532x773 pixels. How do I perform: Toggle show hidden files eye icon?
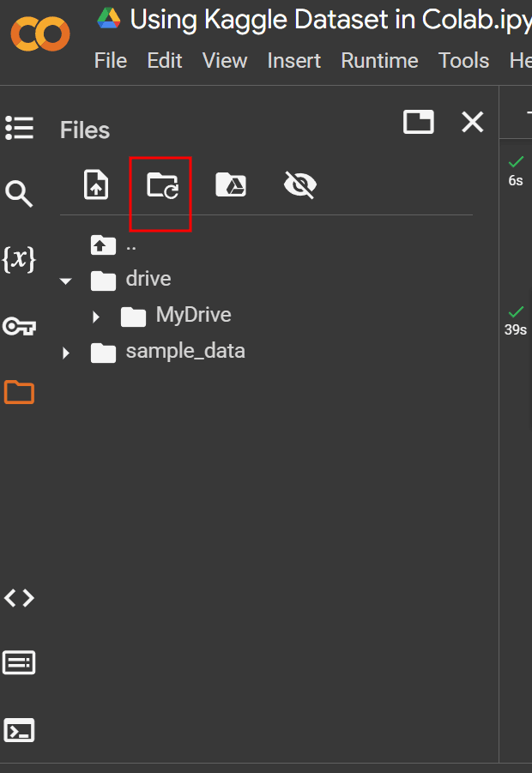click(300, 184)
